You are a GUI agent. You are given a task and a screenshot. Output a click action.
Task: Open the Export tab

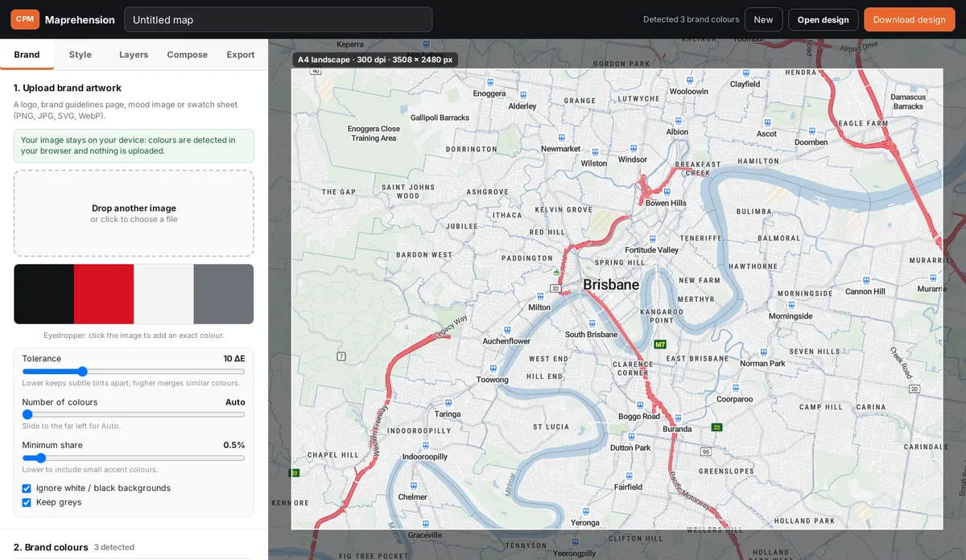pos(241,55)
